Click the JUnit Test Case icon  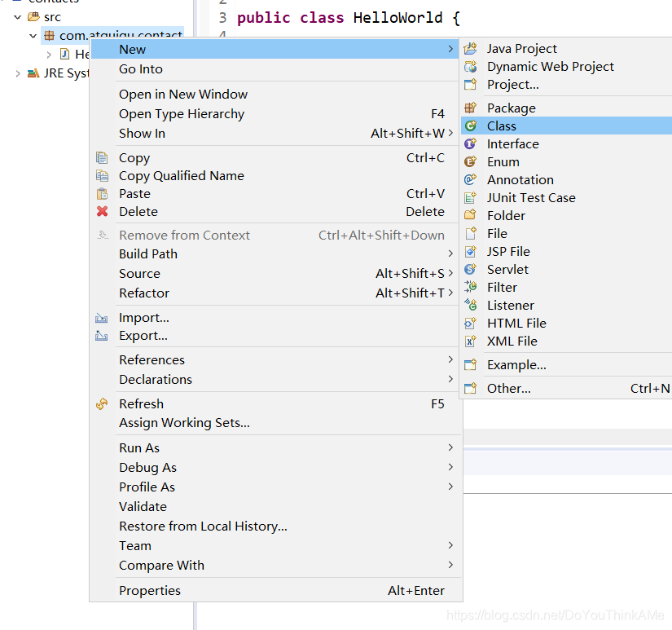(471, 198)
